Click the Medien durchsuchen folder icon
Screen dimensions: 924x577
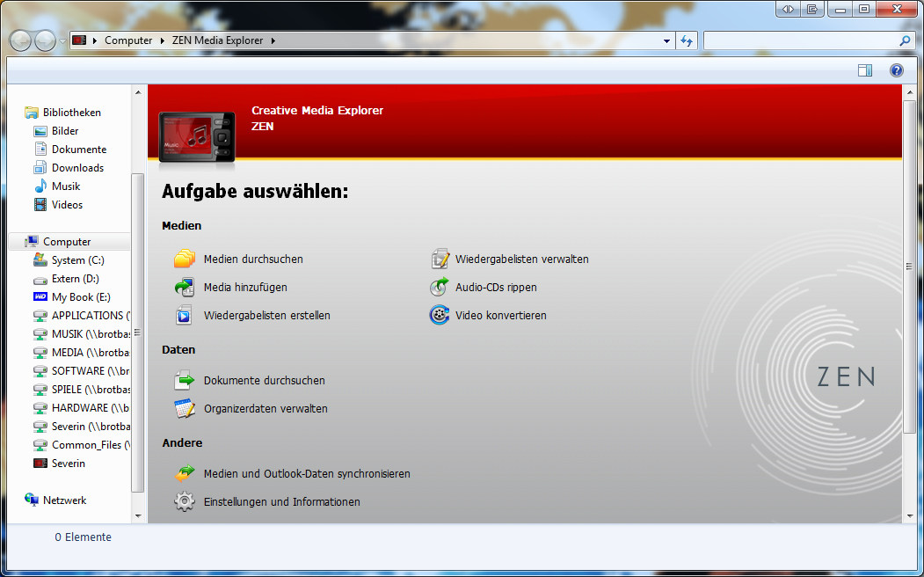(x=185, y=259)
